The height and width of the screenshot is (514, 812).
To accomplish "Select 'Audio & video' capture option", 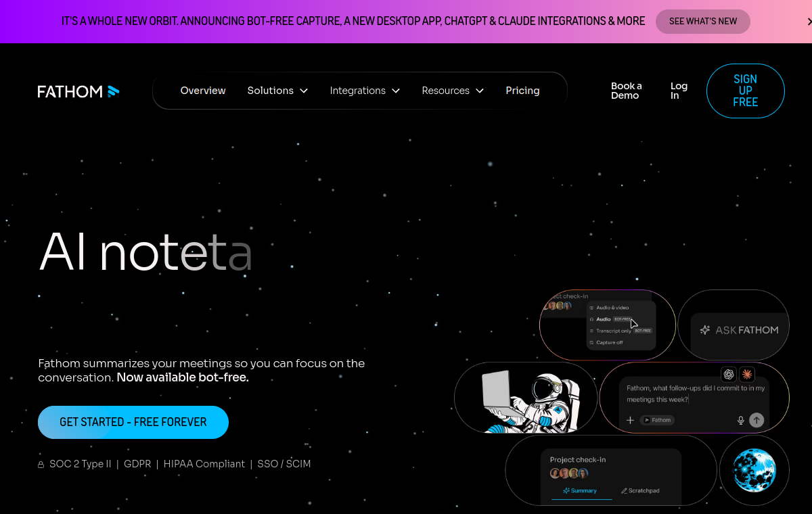I will coord(612,308).
